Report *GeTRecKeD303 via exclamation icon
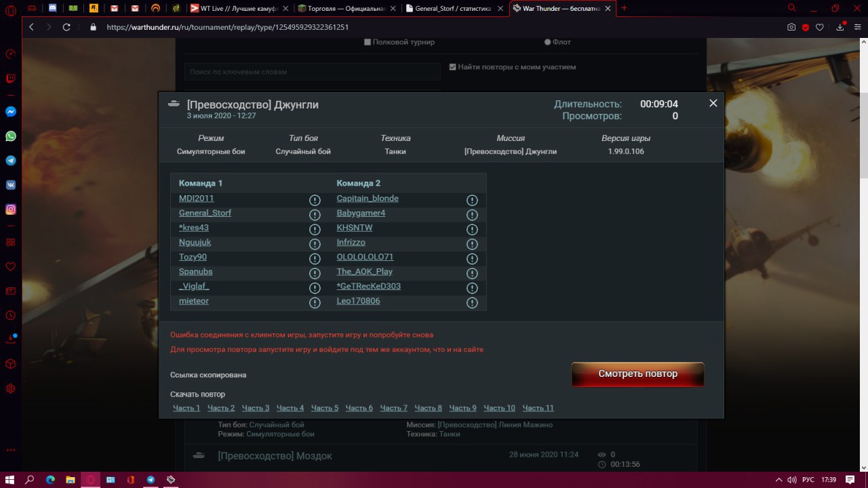The height and width of the screenshot is (488, 868). click(472, 288)
